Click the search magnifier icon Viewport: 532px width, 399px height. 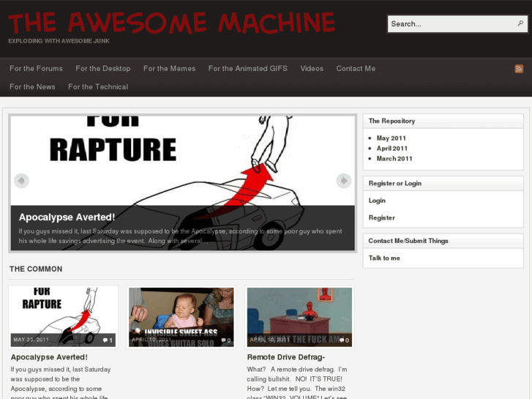(520, 23)
